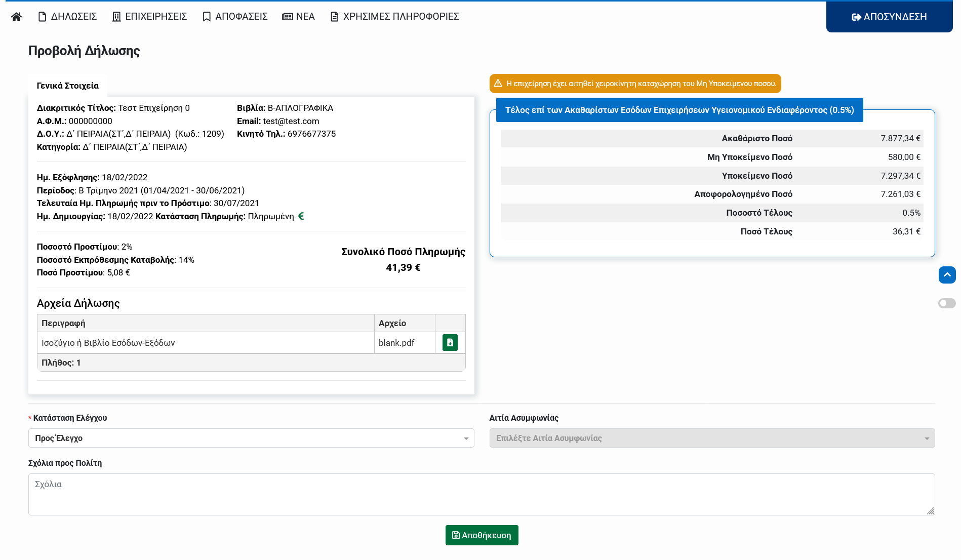961x560 pixels.
Task: Click the blank.pdf file name cell
Action: coord(405,343)
